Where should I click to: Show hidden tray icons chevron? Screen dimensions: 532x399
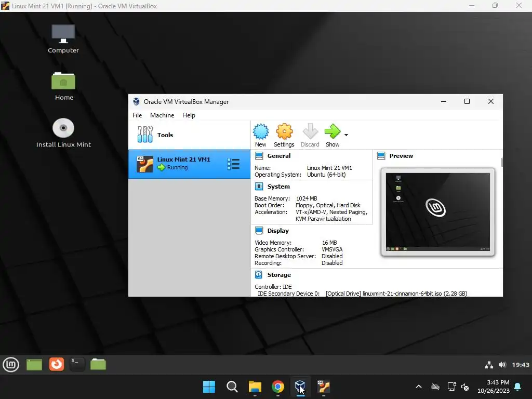419,387
